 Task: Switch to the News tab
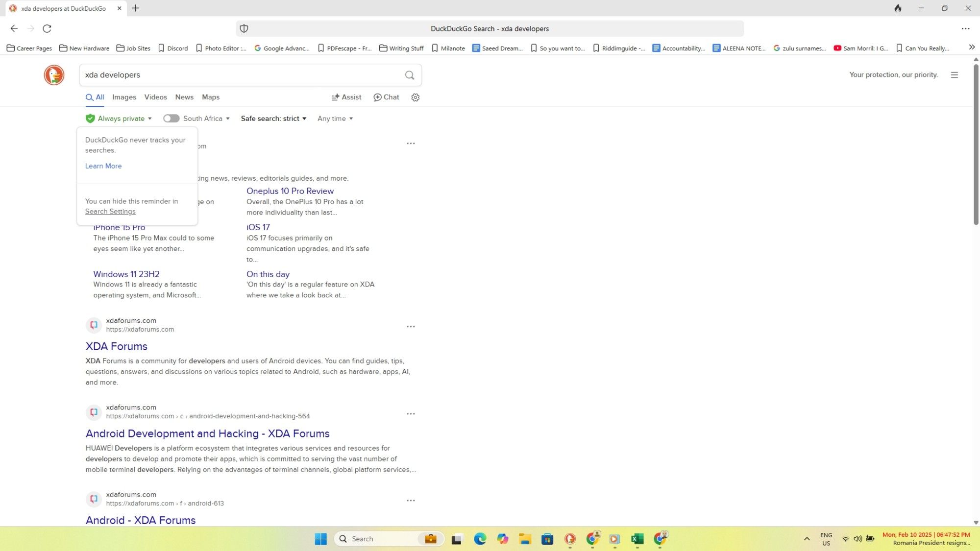[x=184, y=97]
